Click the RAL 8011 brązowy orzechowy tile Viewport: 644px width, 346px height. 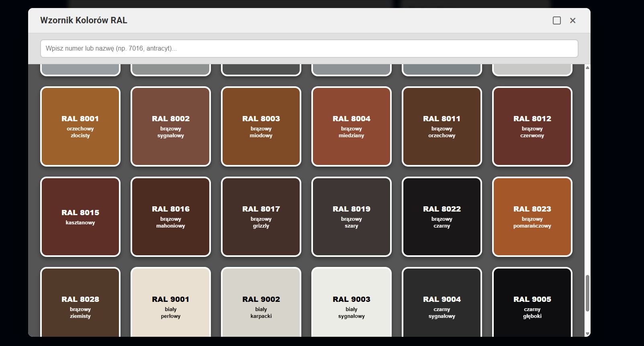(442, 126)
